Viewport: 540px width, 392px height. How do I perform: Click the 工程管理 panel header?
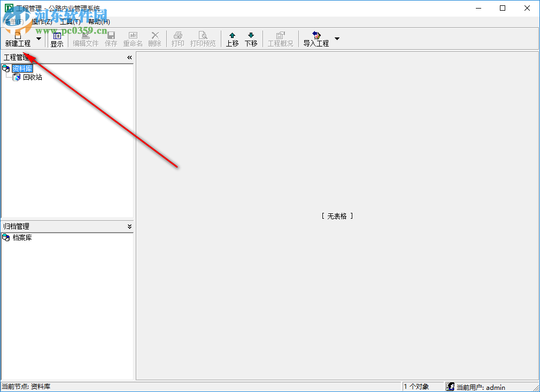tap(67, 58)
